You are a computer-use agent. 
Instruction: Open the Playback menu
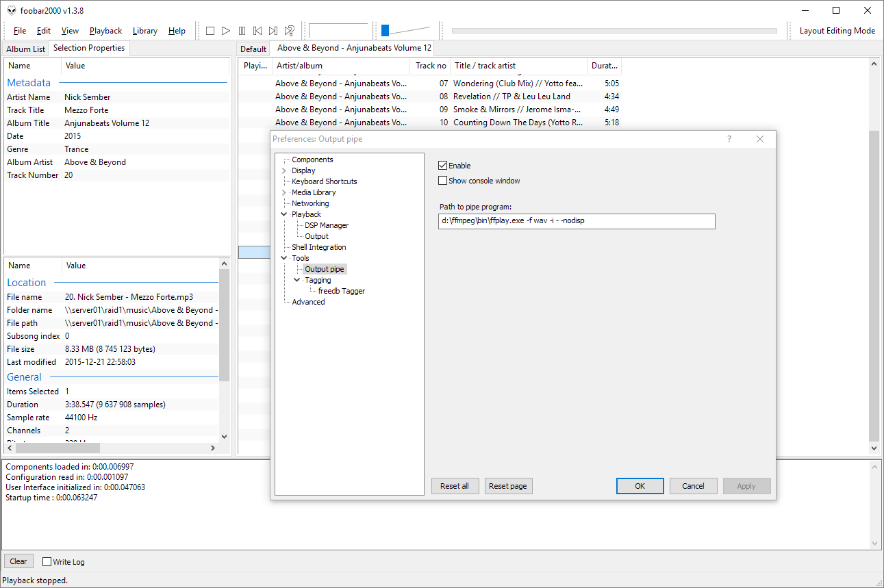105,31
